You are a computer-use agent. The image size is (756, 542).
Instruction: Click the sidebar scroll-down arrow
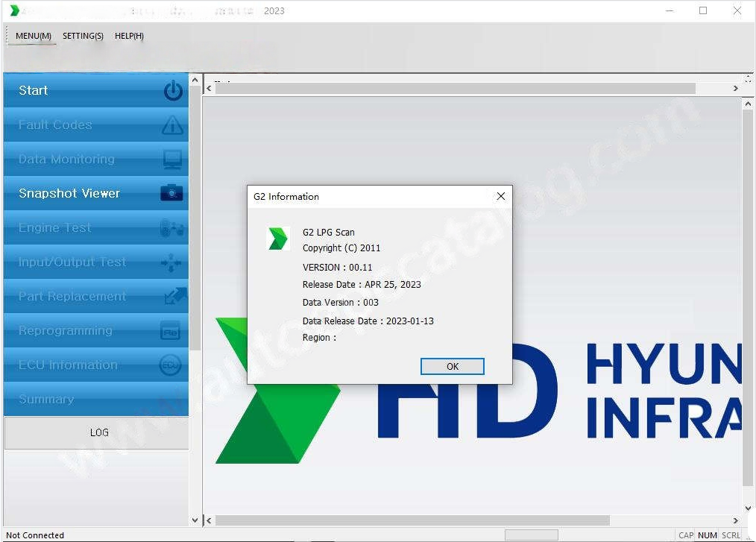click(195, 520)
